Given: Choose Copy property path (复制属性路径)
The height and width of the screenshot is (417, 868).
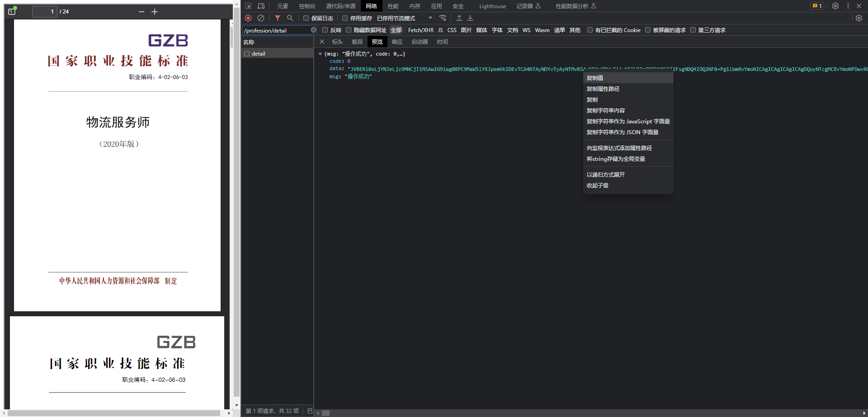Looking at the screenshot, I should 628,89.
